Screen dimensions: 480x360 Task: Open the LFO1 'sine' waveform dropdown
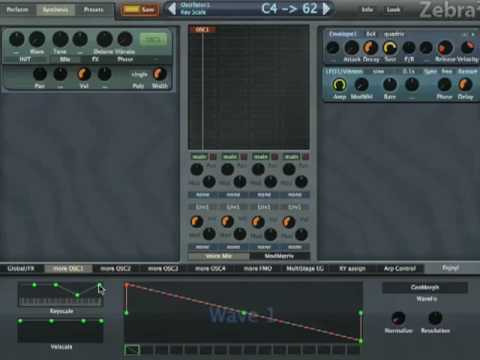point(378,71)
